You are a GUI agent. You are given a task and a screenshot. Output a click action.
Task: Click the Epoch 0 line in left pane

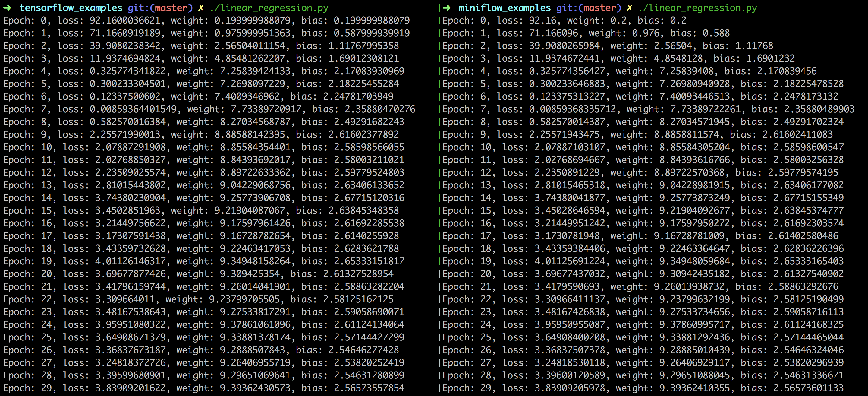pyautogui.click(x=206, y=20)
